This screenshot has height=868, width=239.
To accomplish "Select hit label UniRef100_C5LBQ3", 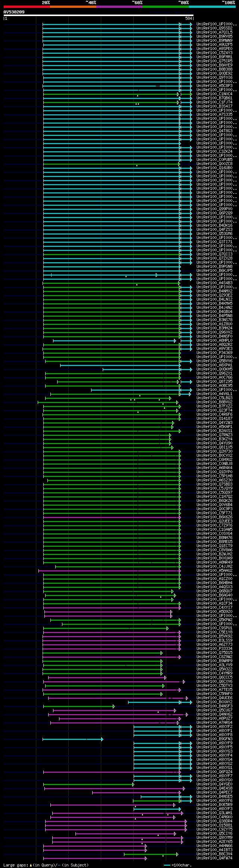I will point(214,398).
